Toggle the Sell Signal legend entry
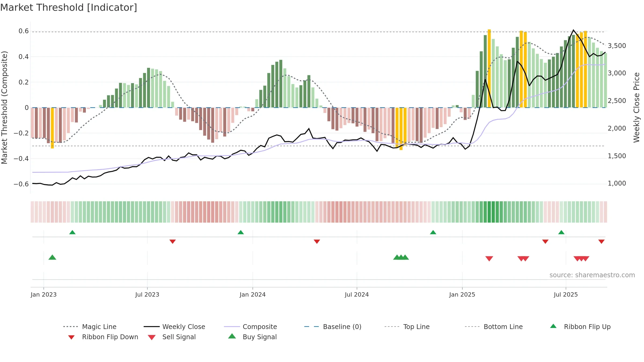The height and width of the screenshot is (362, 644). (x=172, y=337)
